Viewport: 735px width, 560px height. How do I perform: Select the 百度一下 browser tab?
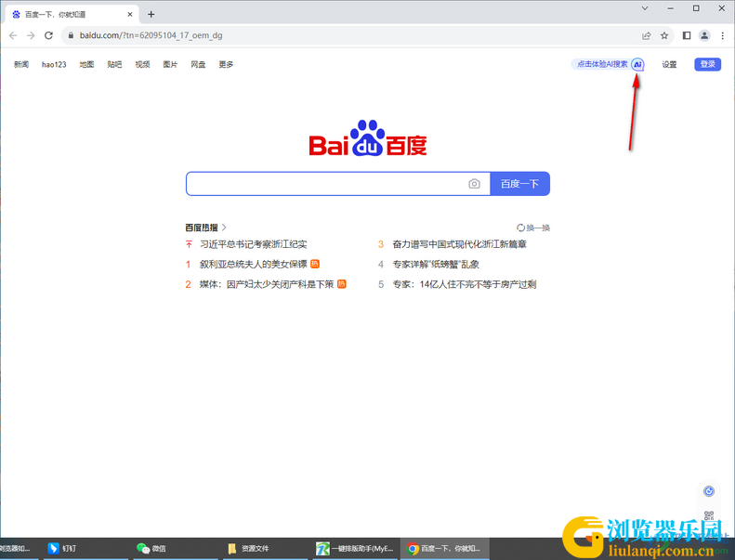[72, 15]
